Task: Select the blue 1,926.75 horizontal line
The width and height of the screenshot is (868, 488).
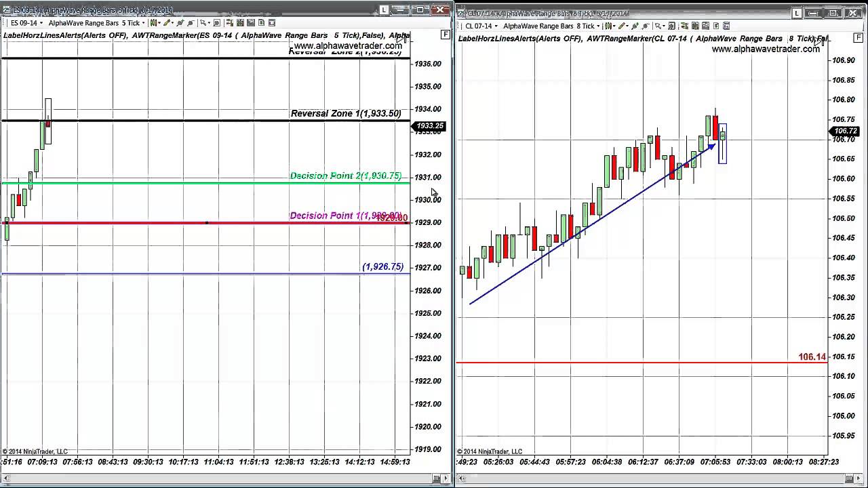Action: point(205,274)
